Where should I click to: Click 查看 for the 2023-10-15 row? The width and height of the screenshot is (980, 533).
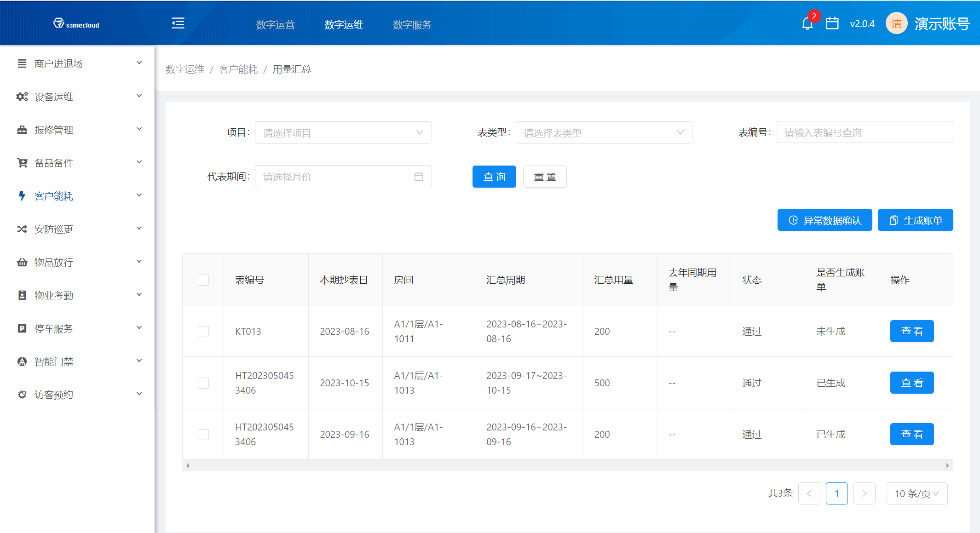[912, 383]
